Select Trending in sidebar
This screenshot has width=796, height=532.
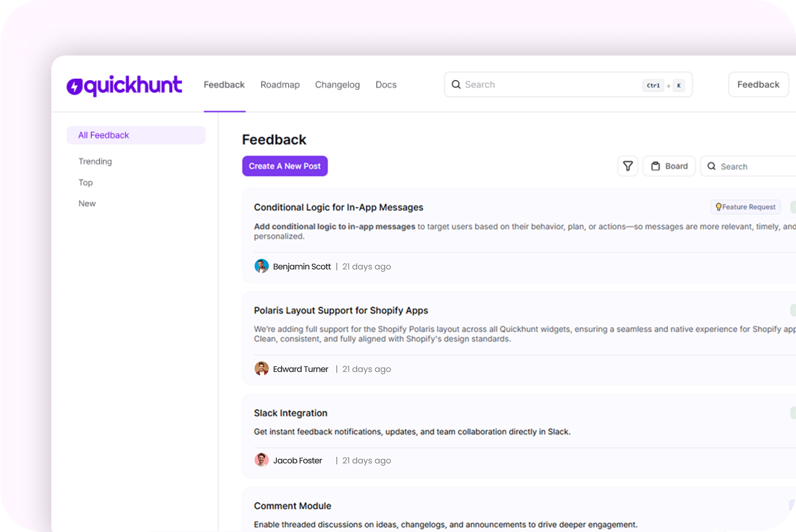coord(95,161)
